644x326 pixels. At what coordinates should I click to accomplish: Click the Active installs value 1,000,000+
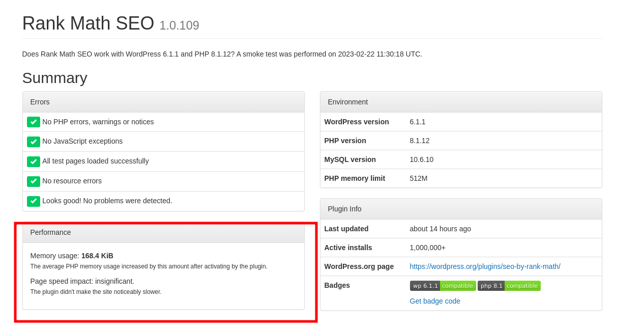coord(428,248)
